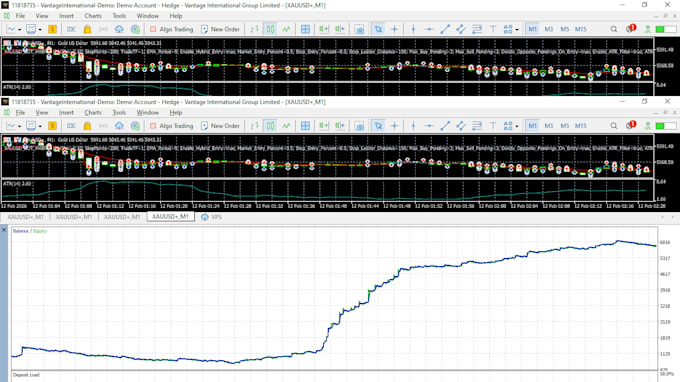Select Fibonacci retracement tool in lower window
The height and width of the screenshot is (382, 680).
click(477, 126)
